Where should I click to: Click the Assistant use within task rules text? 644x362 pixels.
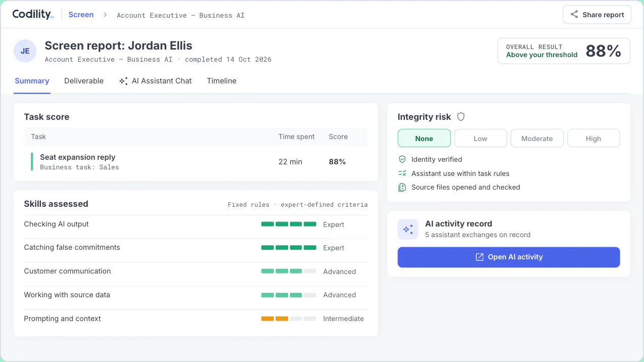pos(461,173)
